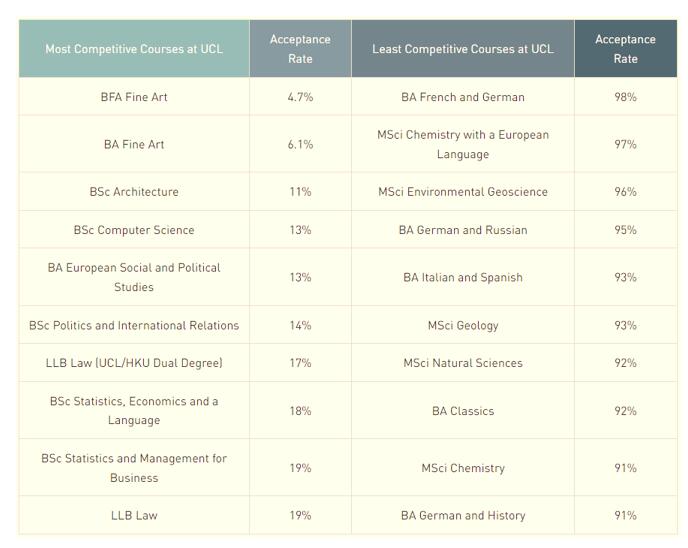Click the BA Italian and Spanish cell
Image resolution: width=688 pixels, height=548 pixels.
click(462, 277)
